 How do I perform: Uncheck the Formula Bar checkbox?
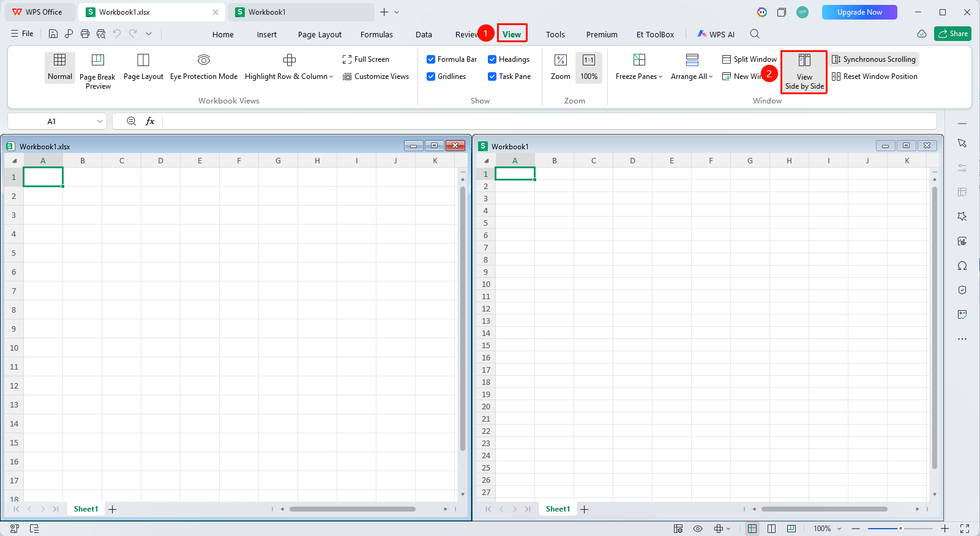point(431,59)
